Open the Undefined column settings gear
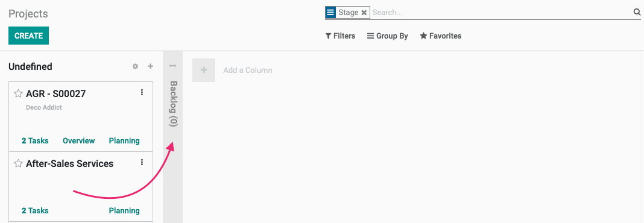This screenshot has width=644, height=223. click(x=135, y=66)
